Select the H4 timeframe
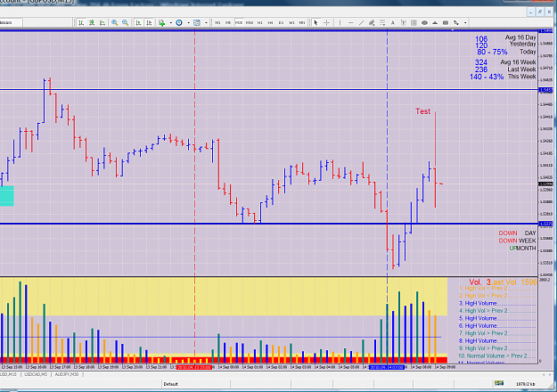Image resolution: width=557 pixels, height=392 pixels. 270,23
